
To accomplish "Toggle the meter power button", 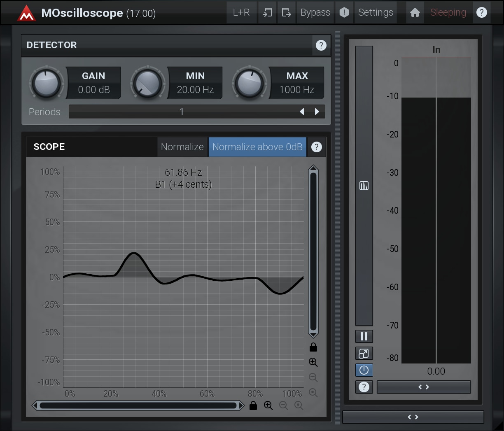I will click(x=364, y=370).
